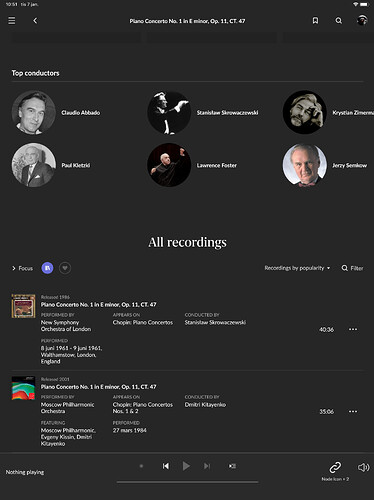Open Filter for the recordings list
Image resolution: width=374 pixels, height=500 pixels.
tap(352, 268)
